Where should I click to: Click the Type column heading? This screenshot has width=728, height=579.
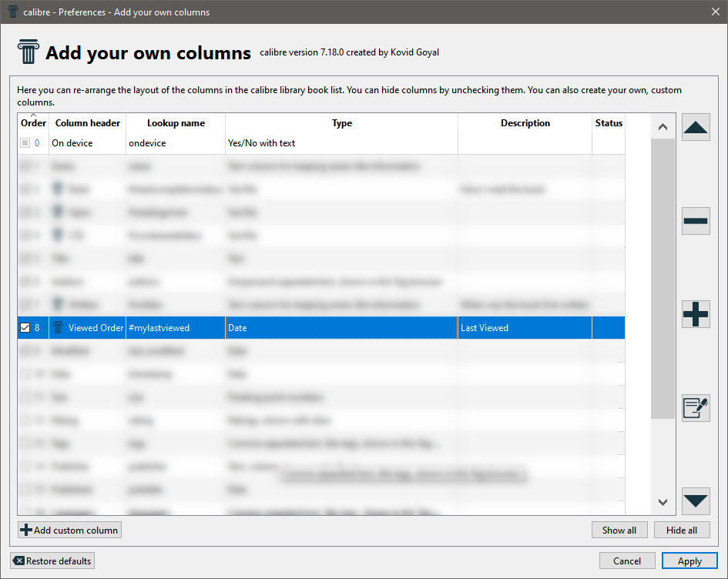pos(342,123)
